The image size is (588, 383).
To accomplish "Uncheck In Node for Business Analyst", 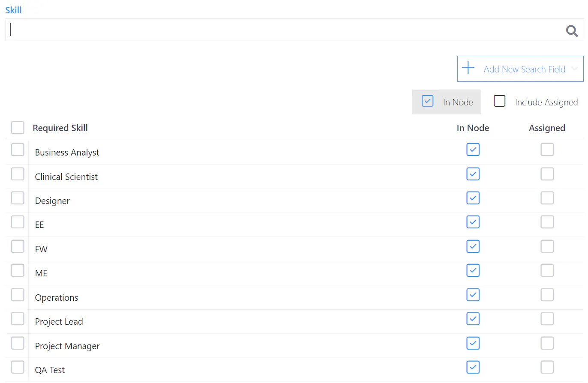I will pyautogui.click(x=473, y=150).
